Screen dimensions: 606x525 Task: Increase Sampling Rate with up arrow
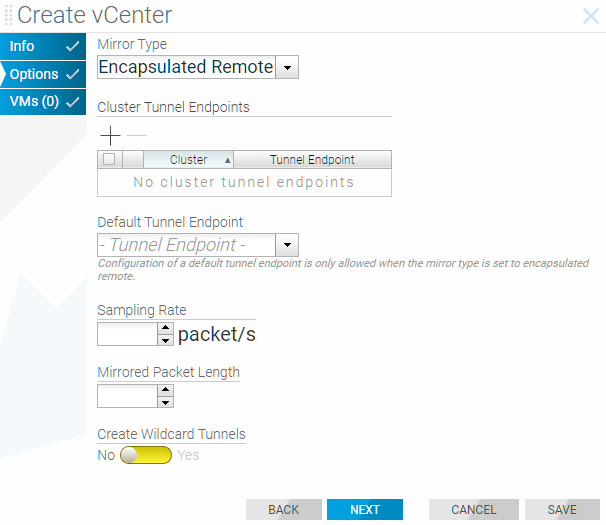click(165, 328)
